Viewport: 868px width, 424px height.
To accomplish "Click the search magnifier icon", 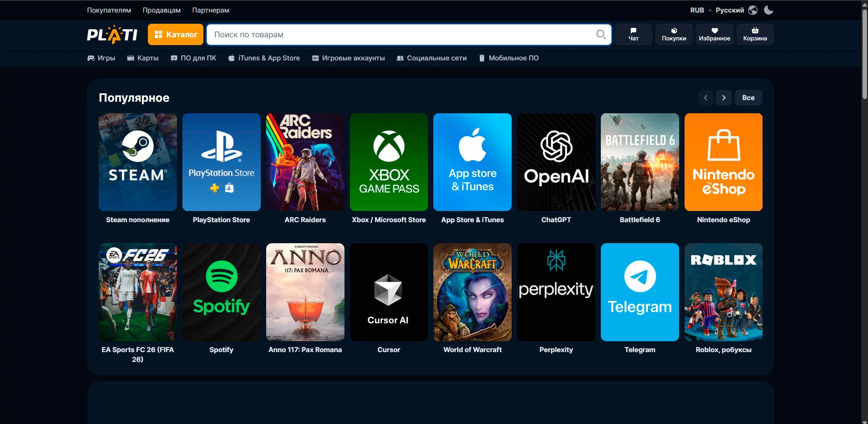I will [x=600, y=34].
